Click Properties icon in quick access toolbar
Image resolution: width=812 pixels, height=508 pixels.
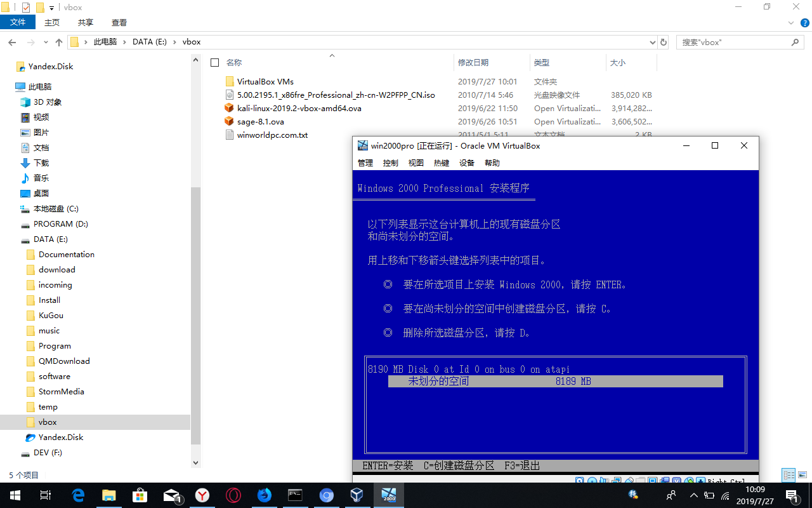pos(26,8)
